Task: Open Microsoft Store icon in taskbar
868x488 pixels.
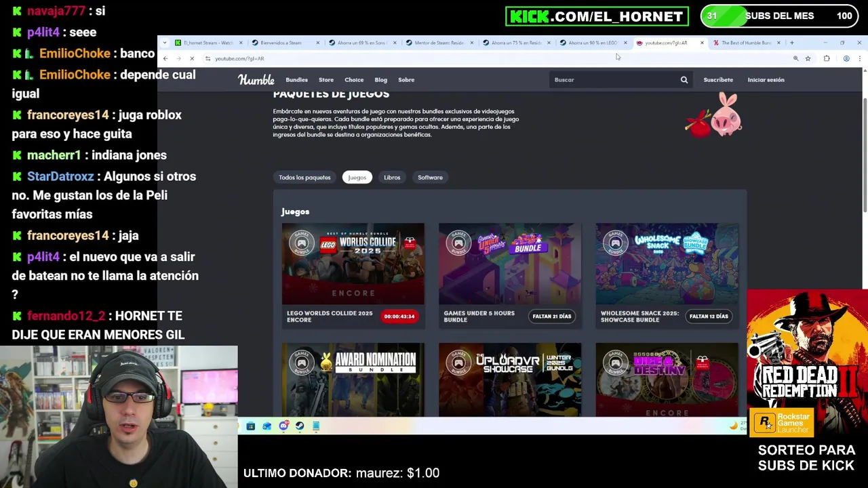Action: tap(250, 426)
